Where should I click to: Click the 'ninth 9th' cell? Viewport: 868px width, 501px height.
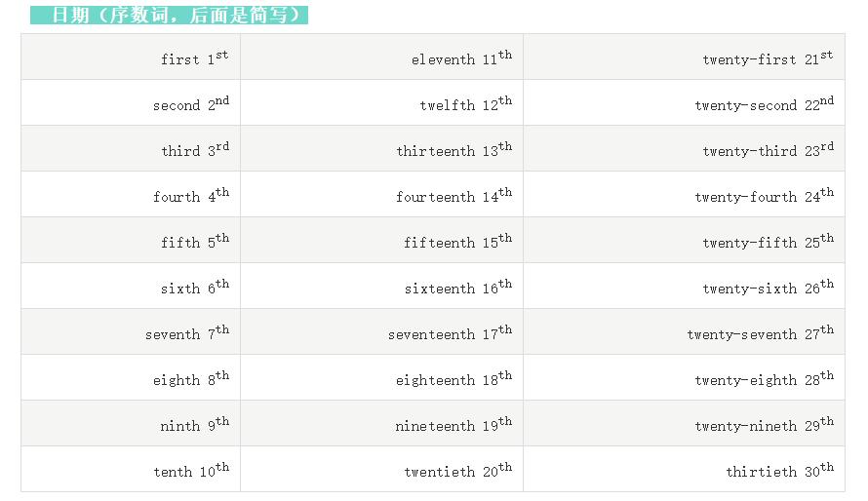coord(194,425)
